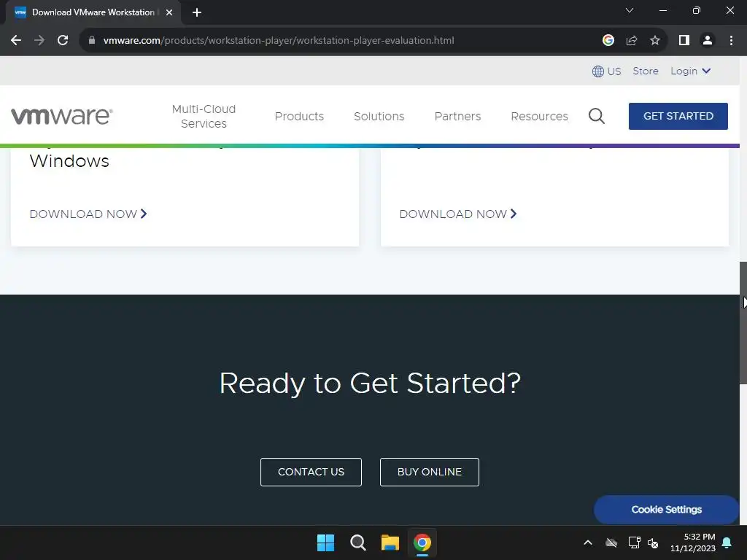Click the BUY ONLINE button

coord(429,472)
